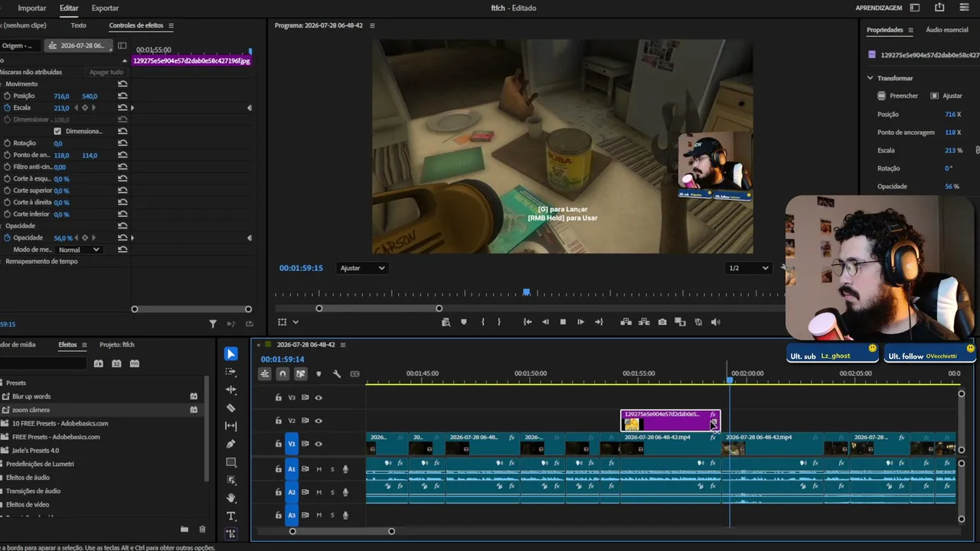Screen dimensions: 980x551
Task: Solo audio track A2
Action: pyautogui.click(x=332, y=492)
